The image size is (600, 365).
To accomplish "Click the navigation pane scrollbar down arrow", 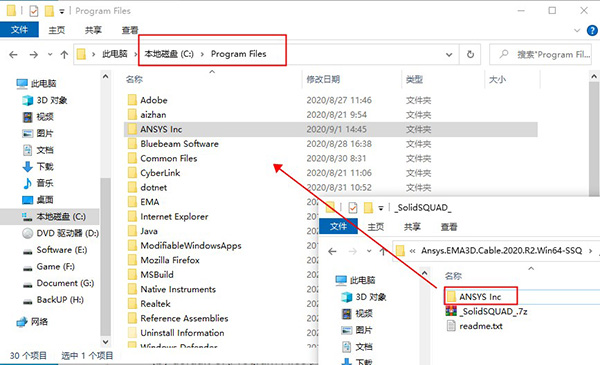I will 106,342.
